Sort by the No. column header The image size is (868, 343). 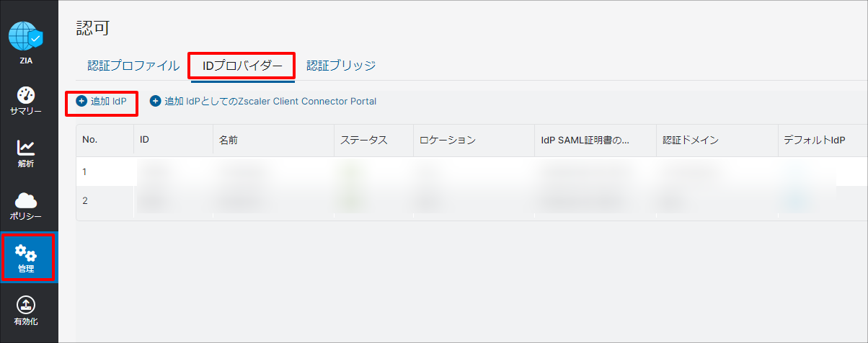tap(90, 140)
